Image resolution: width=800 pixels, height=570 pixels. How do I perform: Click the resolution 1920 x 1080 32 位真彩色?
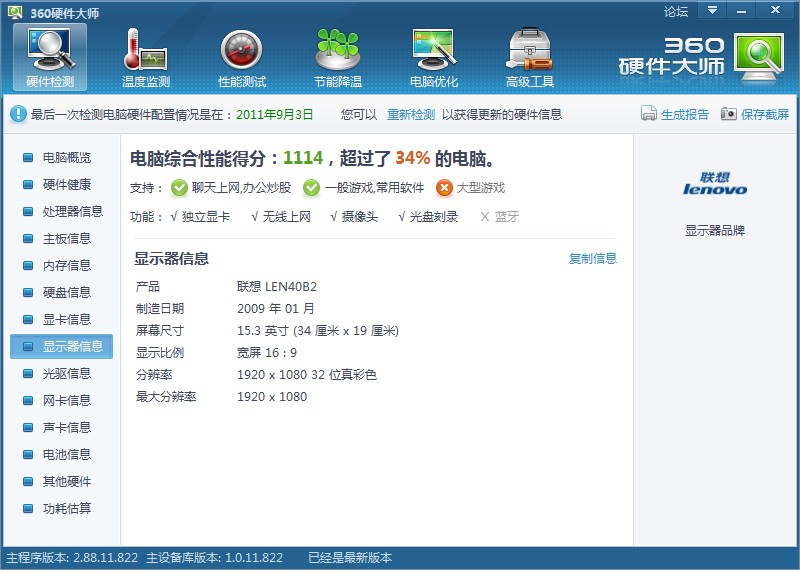307,375
